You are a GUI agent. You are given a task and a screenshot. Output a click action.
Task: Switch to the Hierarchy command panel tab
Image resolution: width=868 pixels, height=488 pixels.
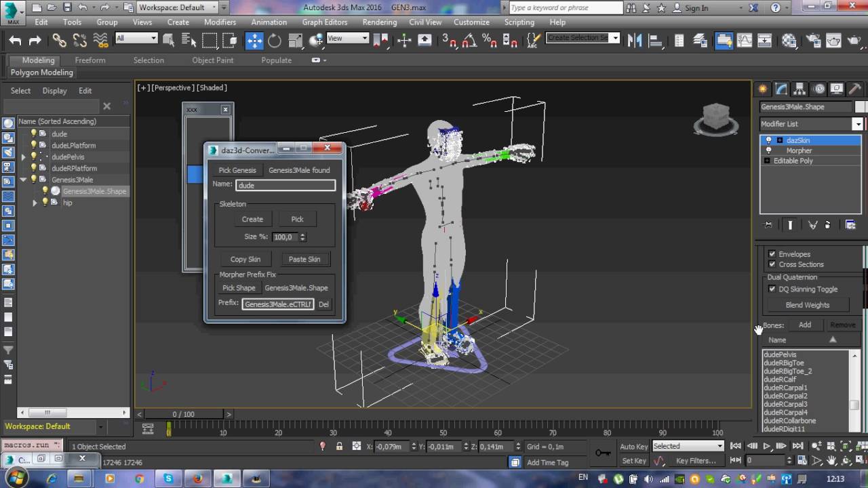(800, 89)
